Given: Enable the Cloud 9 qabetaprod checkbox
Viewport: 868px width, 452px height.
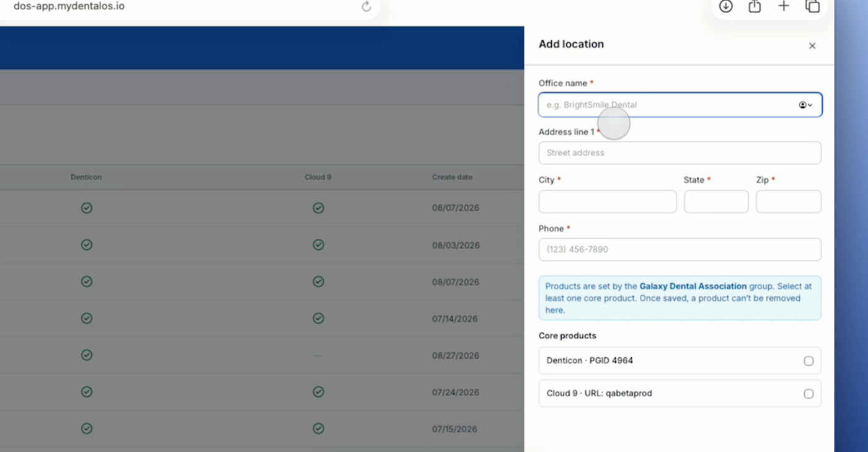Looking at the screenshot, I should point(808,394).
